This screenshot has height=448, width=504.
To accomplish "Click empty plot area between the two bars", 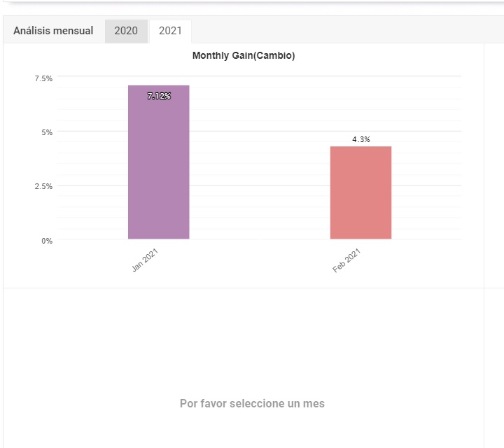I will click(x=259, y=189).
